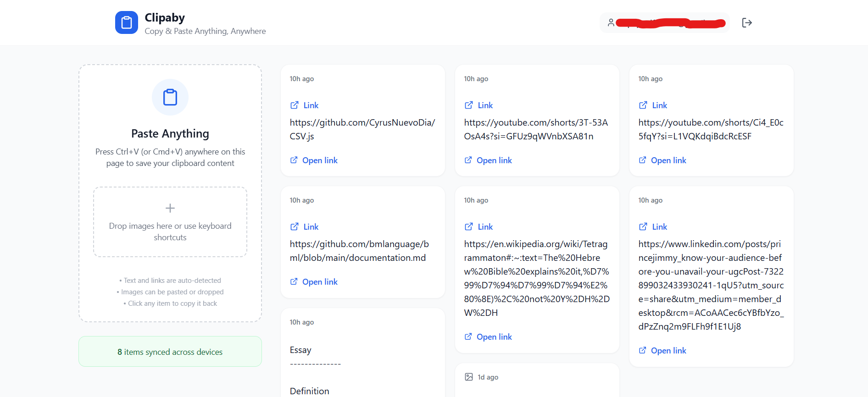The image size is (868, 397).
Task: Click 'Text and links are auto-detected' hint
Action: (x=170, y=280)
